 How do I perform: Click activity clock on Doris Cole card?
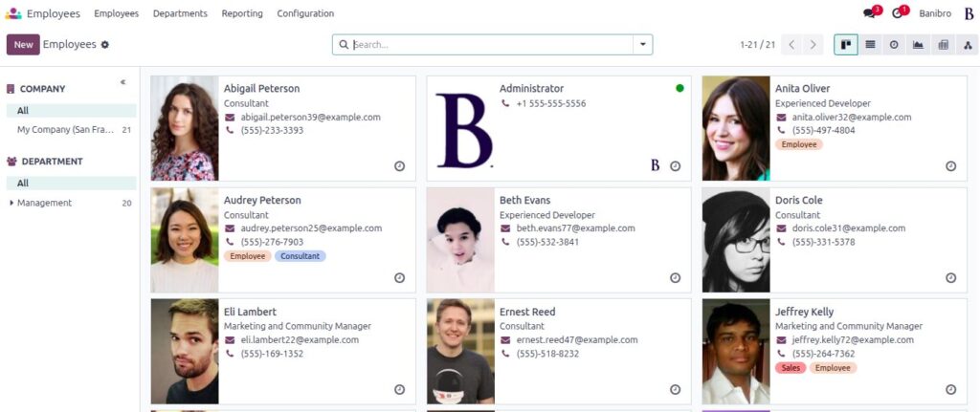950,278
